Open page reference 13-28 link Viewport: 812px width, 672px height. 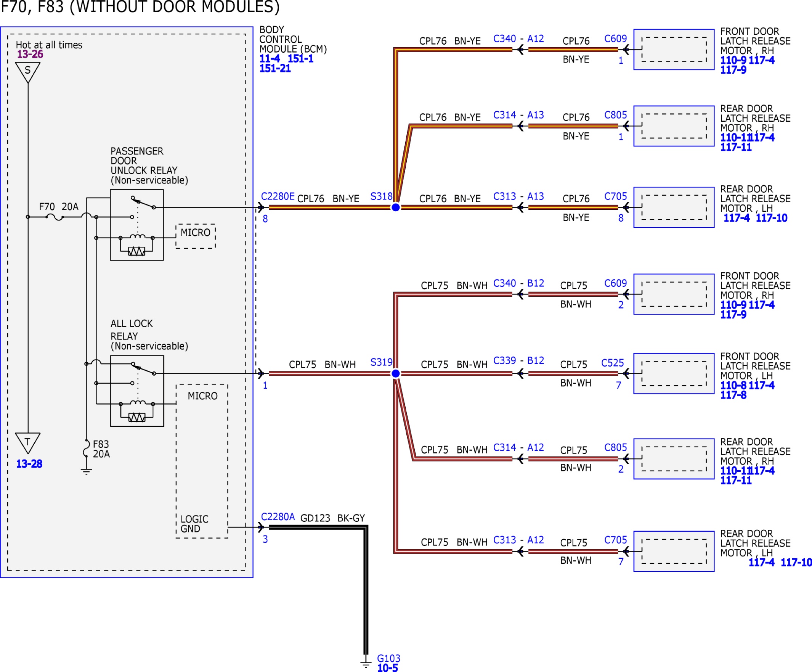tap(29, 464)
